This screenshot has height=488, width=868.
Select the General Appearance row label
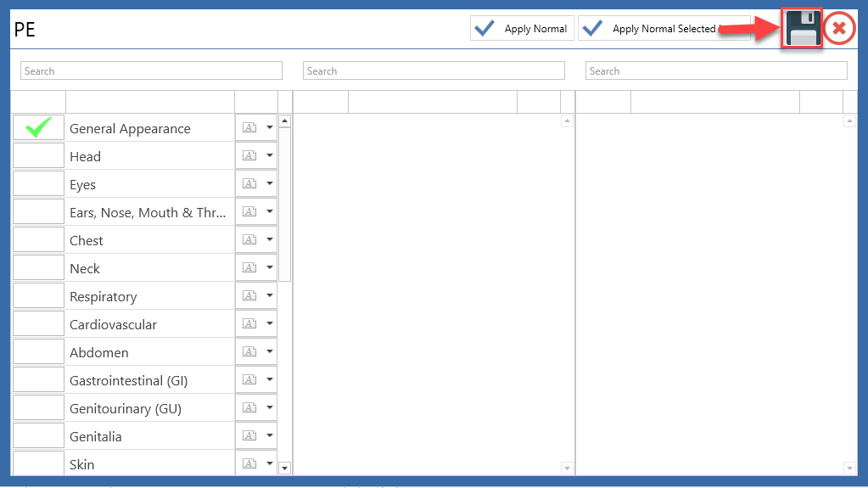point(130,128)
